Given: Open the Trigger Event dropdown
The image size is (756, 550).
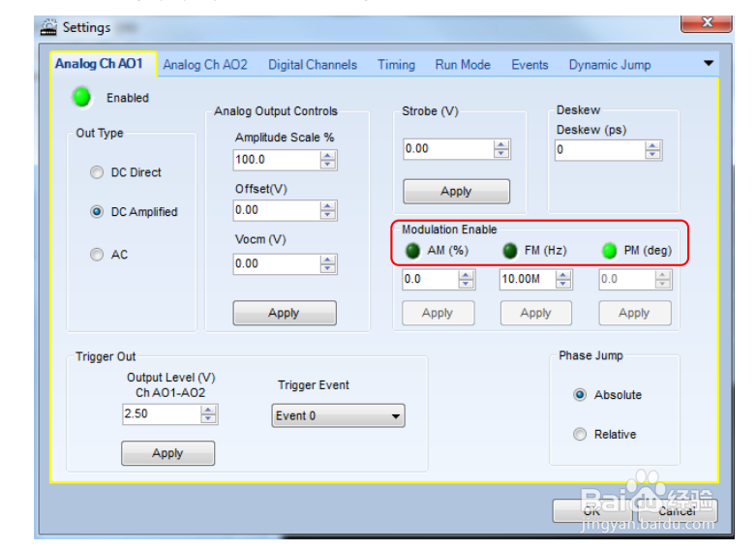Looking at the screenshot, I should coord(338,415).
